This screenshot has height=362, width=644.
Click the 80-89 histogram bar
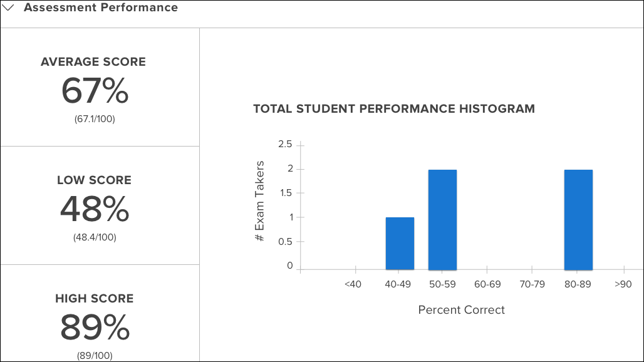pos(578,220)
